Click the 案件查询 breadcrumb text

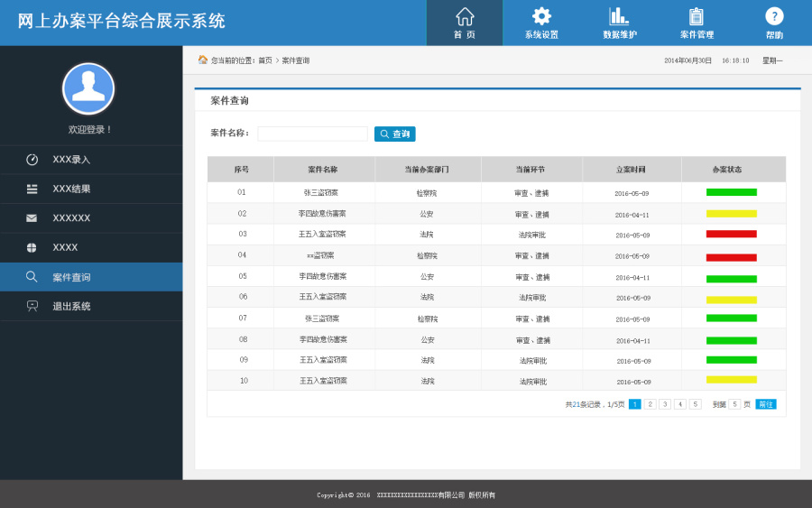point(296,60)
